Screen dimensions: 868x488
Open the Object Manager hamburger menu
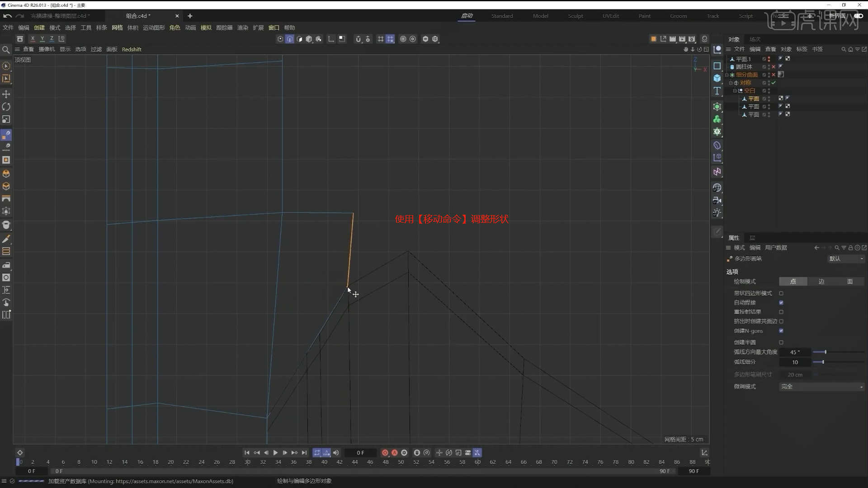[x=728, y=49]
